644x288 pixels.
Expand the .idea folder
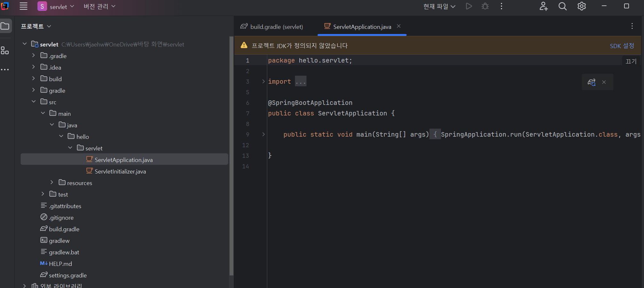[x=34, y=67]
